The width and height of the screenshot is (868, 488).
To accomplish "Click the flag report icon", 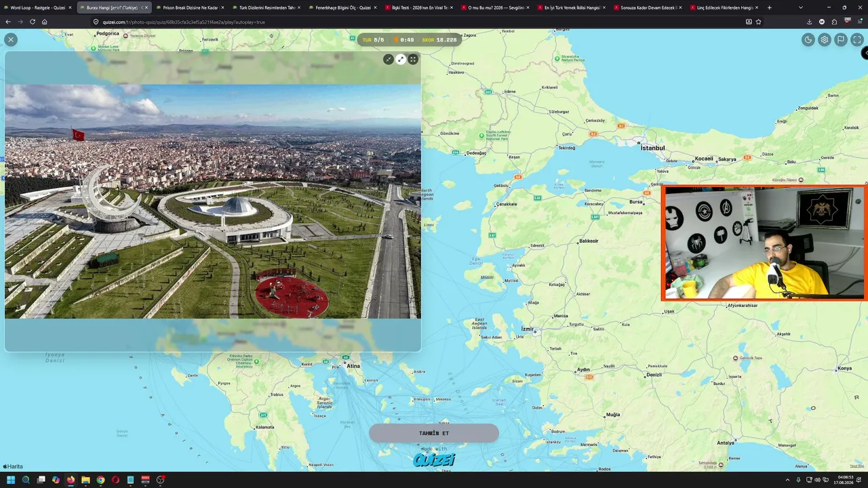I will 841,40.
